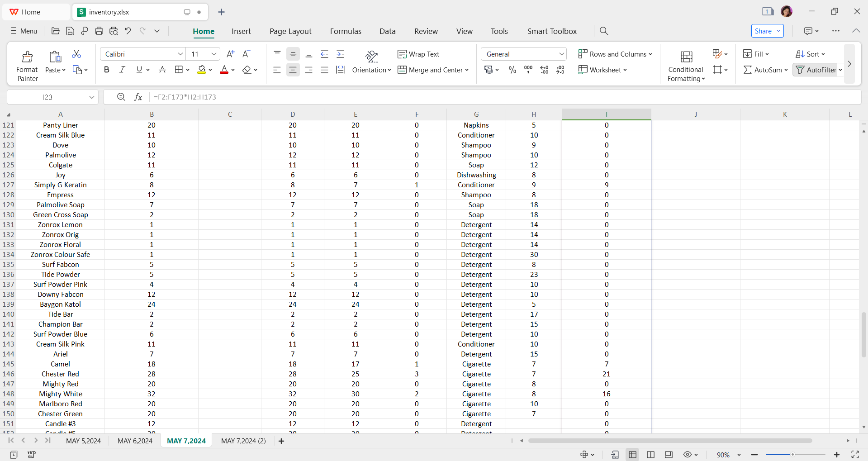The width and height of the screenshot is (868, 461).
Task: Click the Share button
Action: (767, 31)
